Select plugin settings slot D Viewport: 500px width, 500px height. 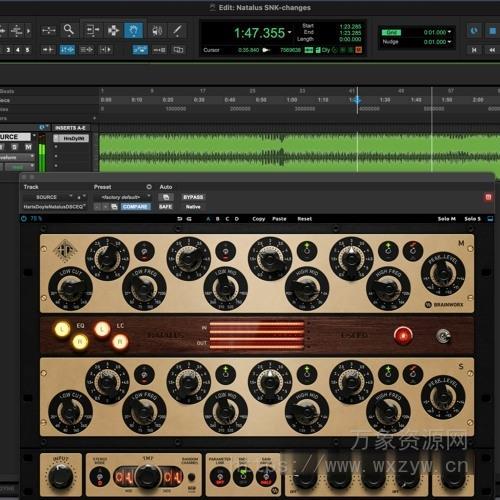tap(237, 219)
